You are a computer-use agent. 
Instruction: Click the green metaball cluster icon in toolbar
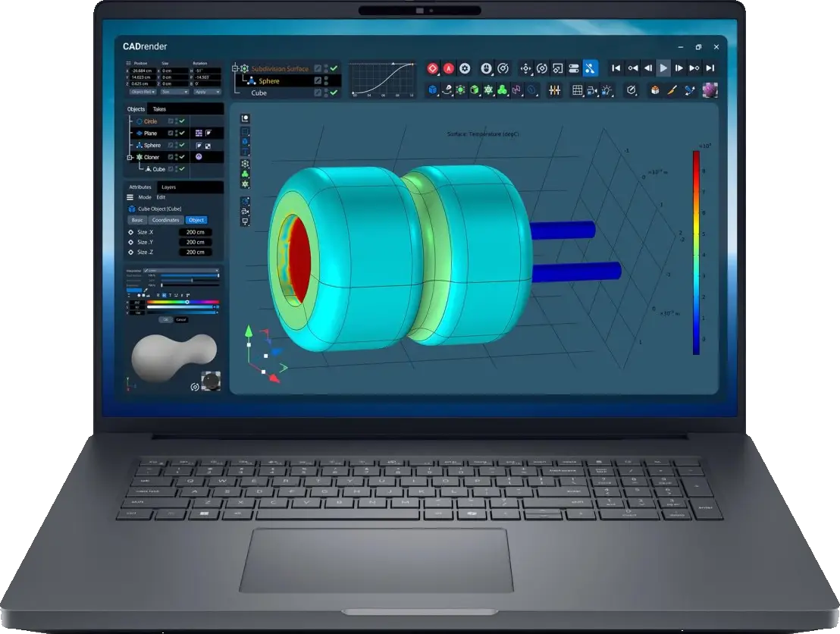(x=502, y=90)
